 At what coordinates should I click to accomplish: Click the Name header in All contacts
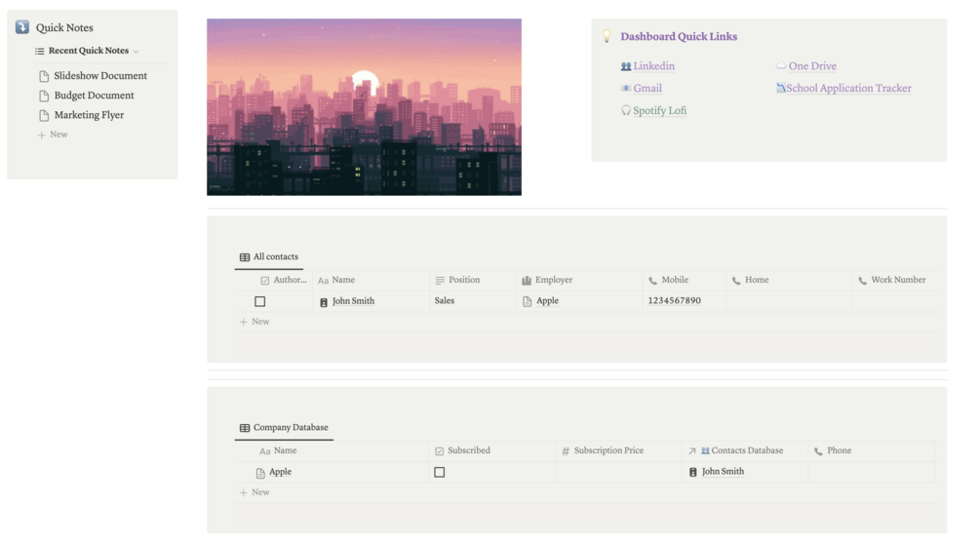coord(343,280)
